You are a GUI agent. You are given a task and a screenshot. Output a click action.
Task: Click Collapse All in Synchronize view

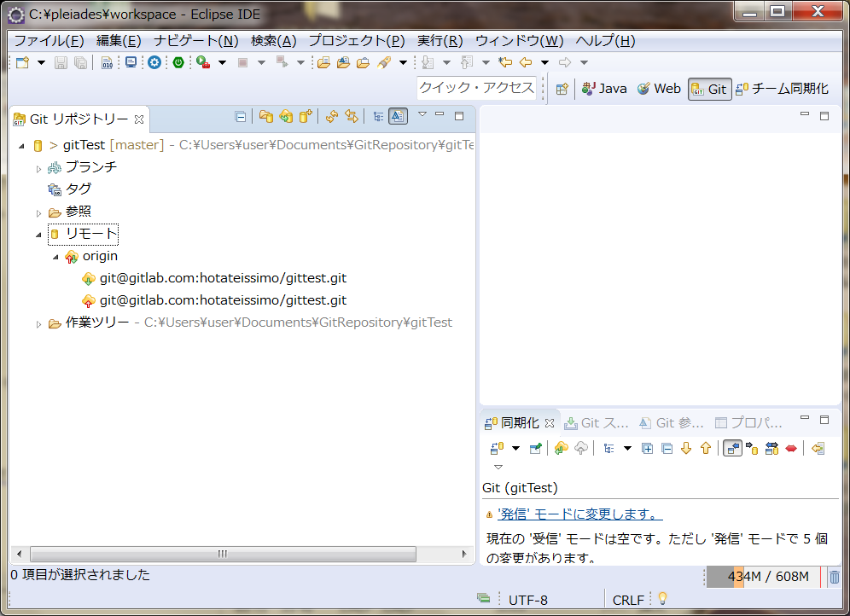[667, 448]
